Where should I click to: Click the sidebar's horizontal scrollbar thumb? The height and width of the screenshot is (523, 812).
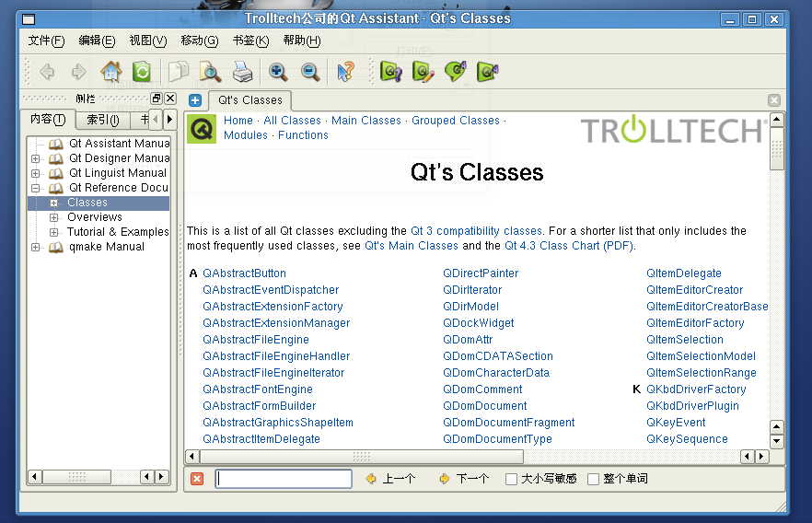click(x=76, y=476)
